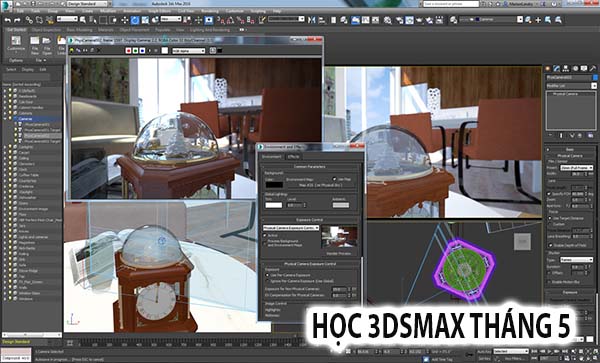This screenshot has height=363, width=600.
Task: Open the RGB Alpha channel dropdown
Action: pyautogui.click(x=189, y=51)
